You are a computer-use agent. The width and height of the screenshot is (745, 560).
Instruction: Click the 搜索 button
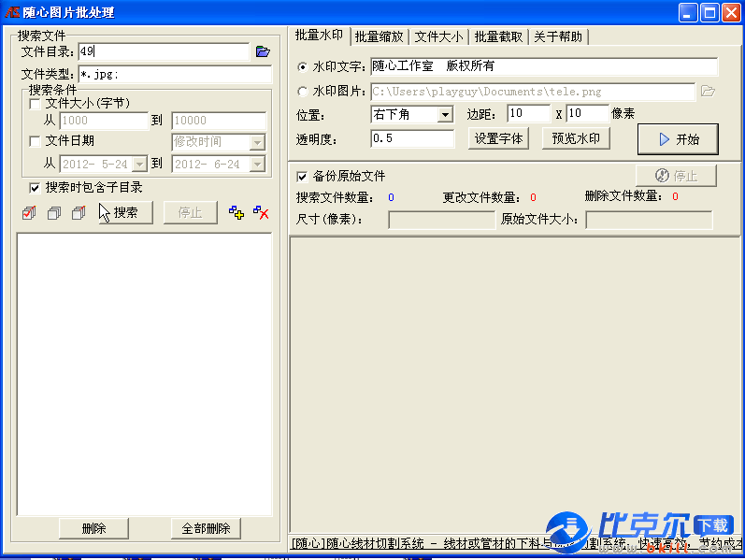click(x=126, y=212)
